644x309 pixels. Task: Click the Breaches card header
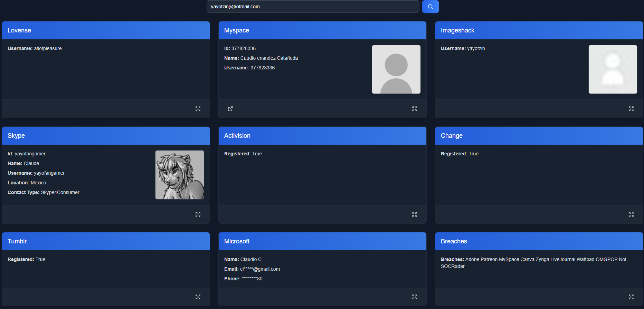[539, 241]
